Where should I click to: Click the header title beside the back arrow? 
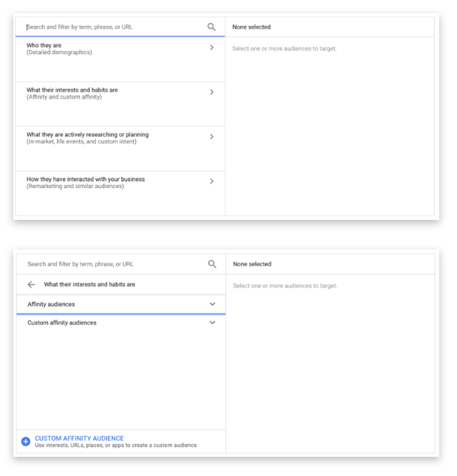[x=89, y=284]
